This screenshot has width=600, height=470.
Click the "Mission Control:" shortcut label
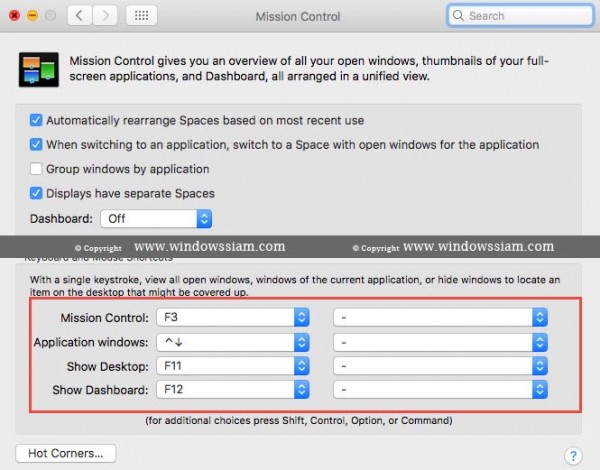click(104, 318)
